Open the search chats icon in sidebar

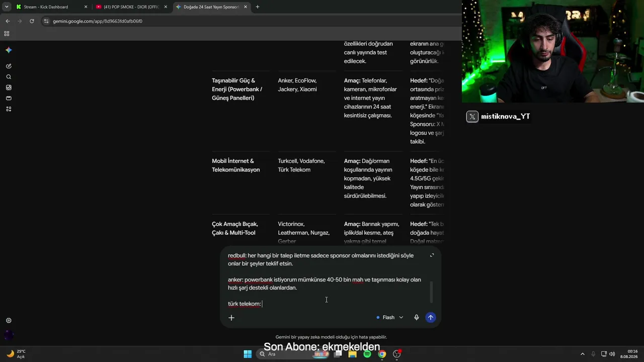9,77
